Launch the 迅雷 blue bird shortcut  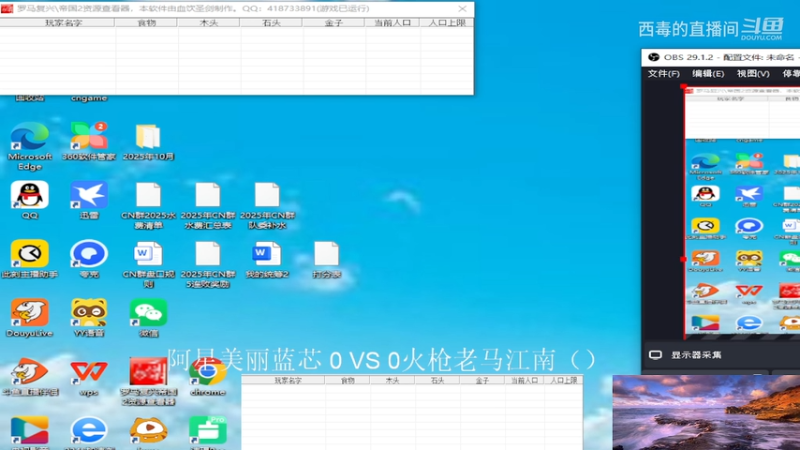click(89, 199)
